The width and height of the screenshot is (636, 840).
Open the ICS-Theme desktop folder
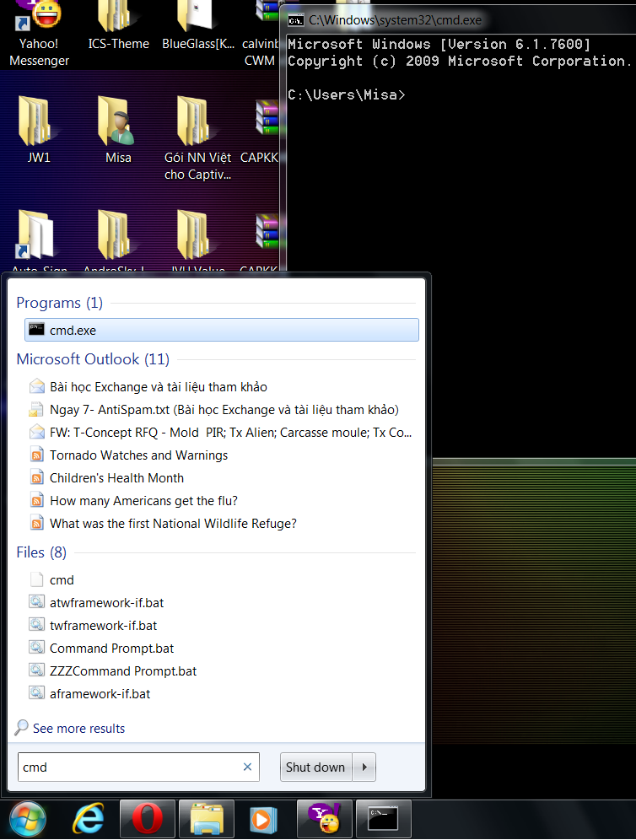click(x=118, y=25)
